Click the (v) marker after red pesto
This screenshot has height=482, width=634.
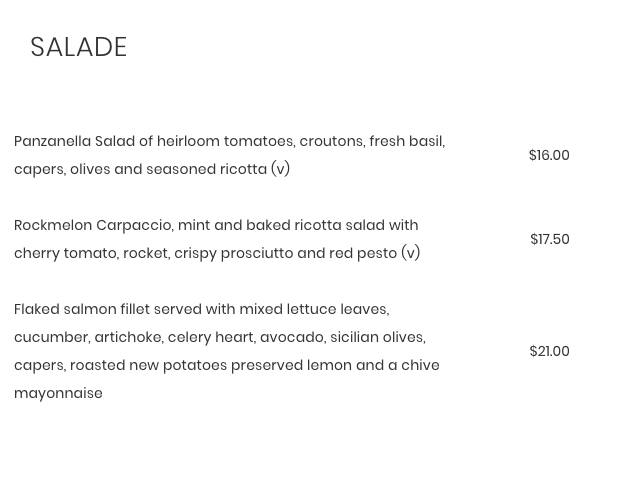(x=410, y=253)
